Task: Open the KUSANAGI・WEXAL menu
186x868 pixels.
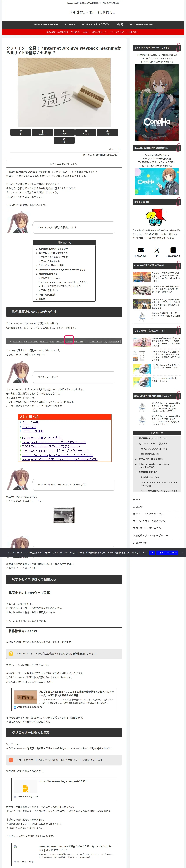Action: pos(46,24)
